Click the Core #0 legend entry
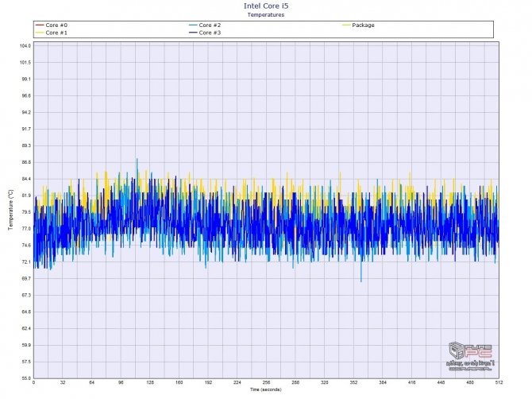This screenshot has height=399, width=532. (52, 25)
